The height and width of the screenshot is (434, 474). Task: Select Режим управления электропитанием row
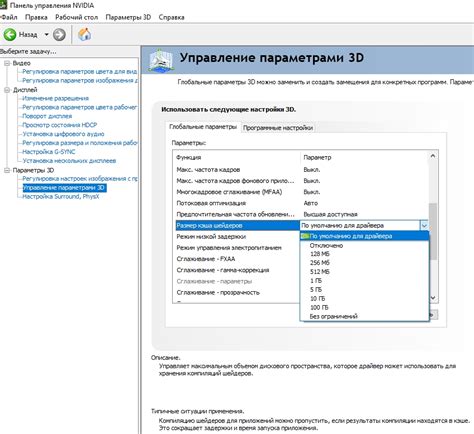click(x=237, y=248)
